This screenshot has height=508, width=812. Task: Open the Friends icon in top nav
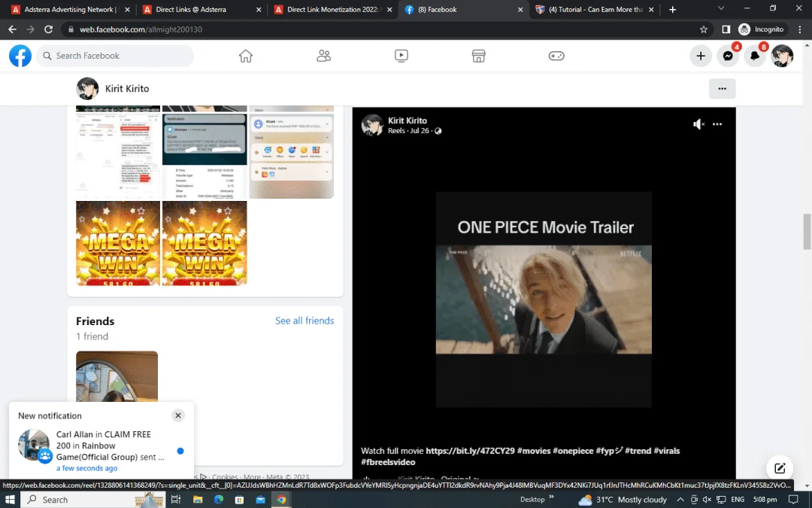click(323, 56)
